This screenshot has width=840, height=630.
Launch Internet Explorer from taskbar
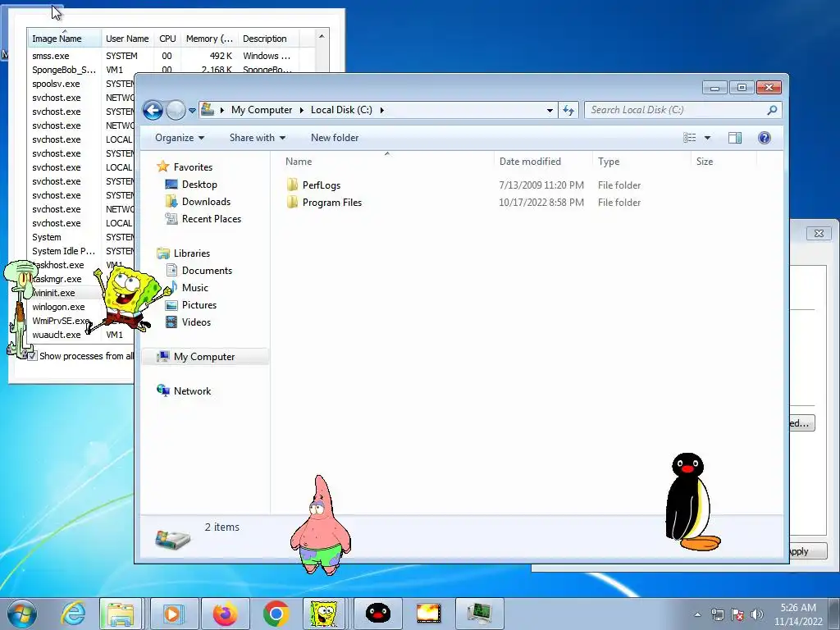tap(73, 614)
